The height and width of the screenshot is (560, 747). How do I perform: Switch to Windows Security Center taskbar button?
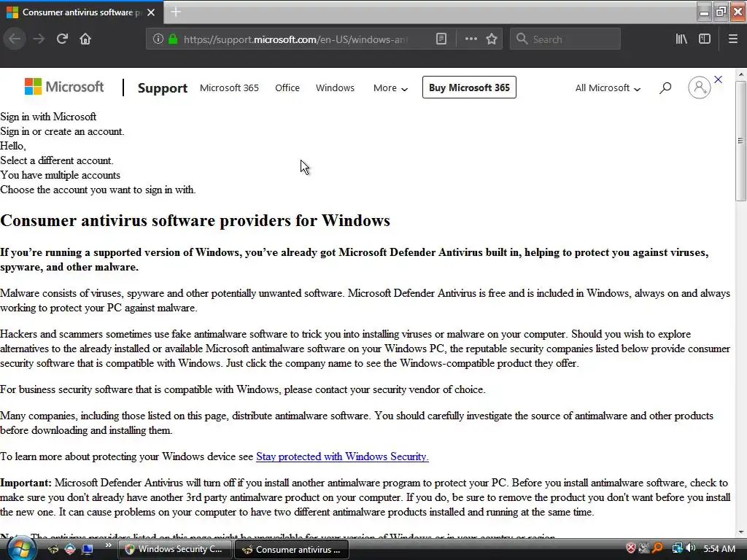click(x=174, y=549)
